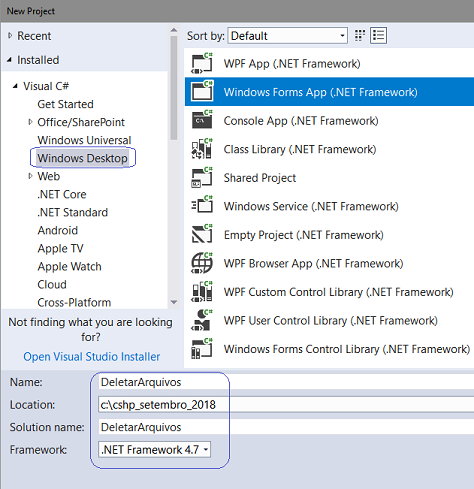Open the Sort by dropdown

(x=288, y=35)
